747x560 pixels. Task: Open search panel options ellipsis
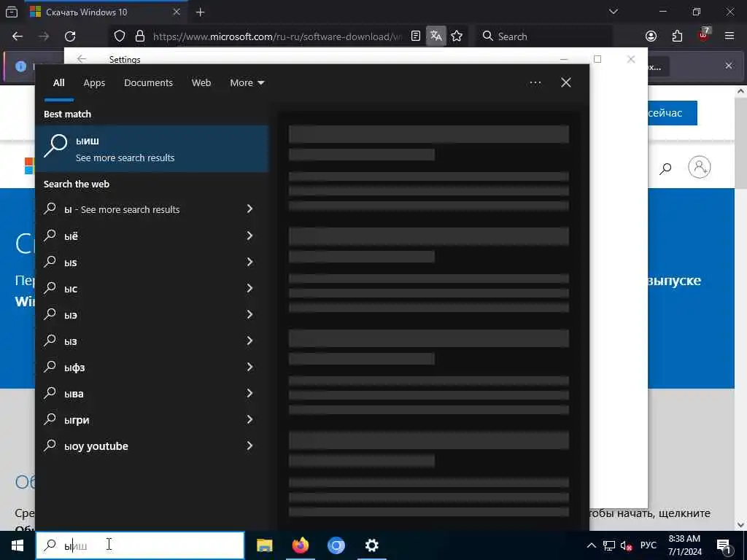tap(535, 83)
